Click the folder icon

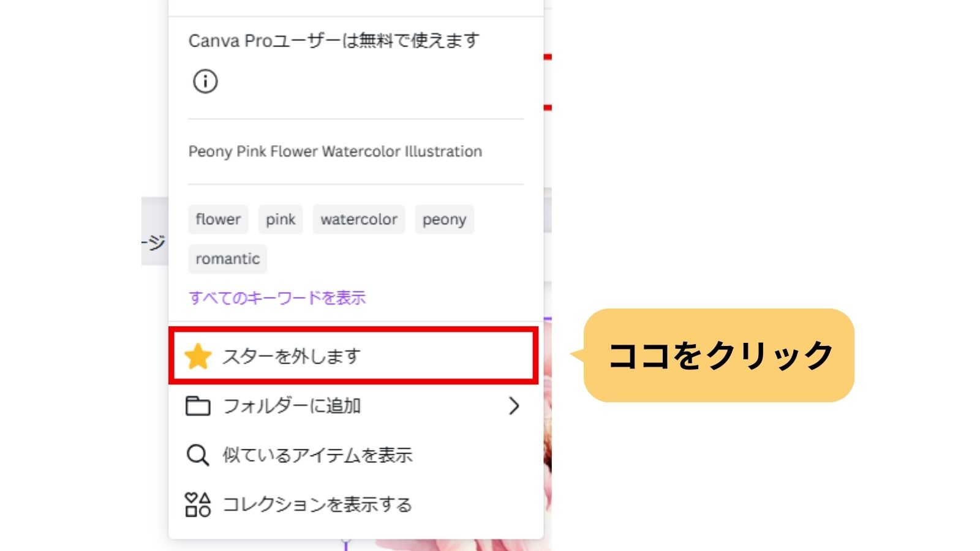click(x=198, y=406)
